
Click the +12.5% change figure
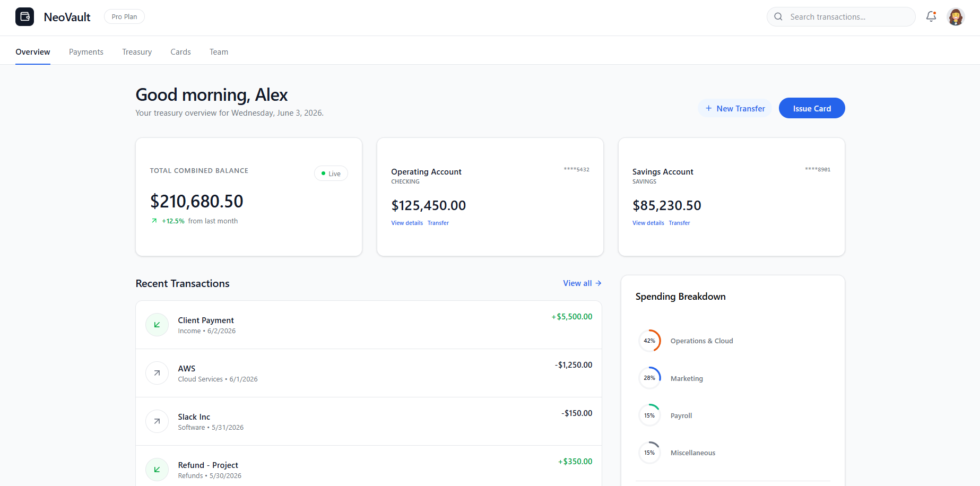coord(173,221)
